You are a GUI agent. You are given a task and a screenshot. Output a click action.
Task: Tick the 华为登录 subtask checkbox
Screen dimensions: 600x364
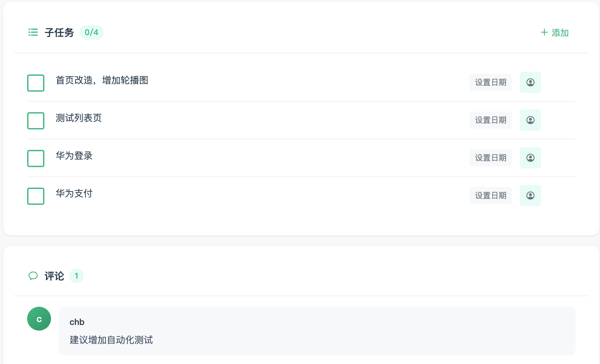coord(36,158)
